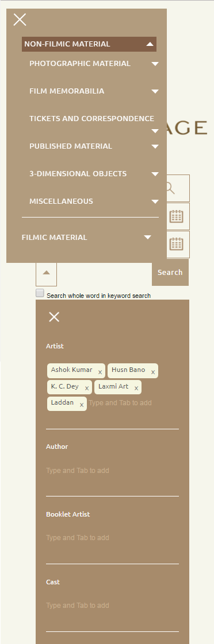
Task: Remove the Laddan artist tag
Action: tap(82, 405)
